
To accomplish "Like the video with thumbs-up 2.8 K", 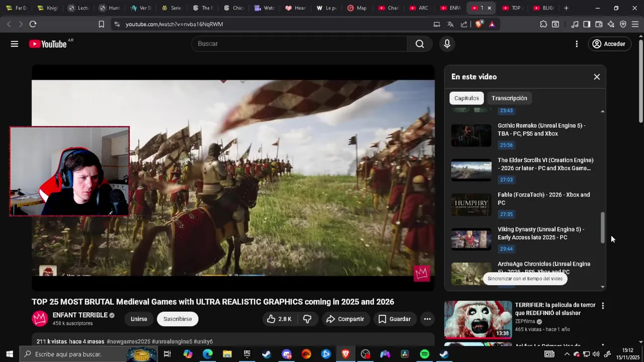I will tap(279, 319).
